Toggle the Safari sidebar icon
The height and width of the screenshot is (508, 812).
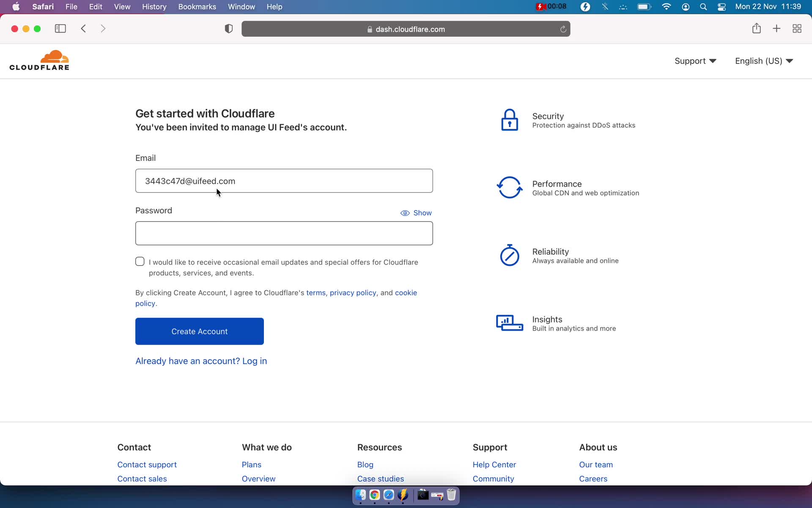click(x=60, y=29)
